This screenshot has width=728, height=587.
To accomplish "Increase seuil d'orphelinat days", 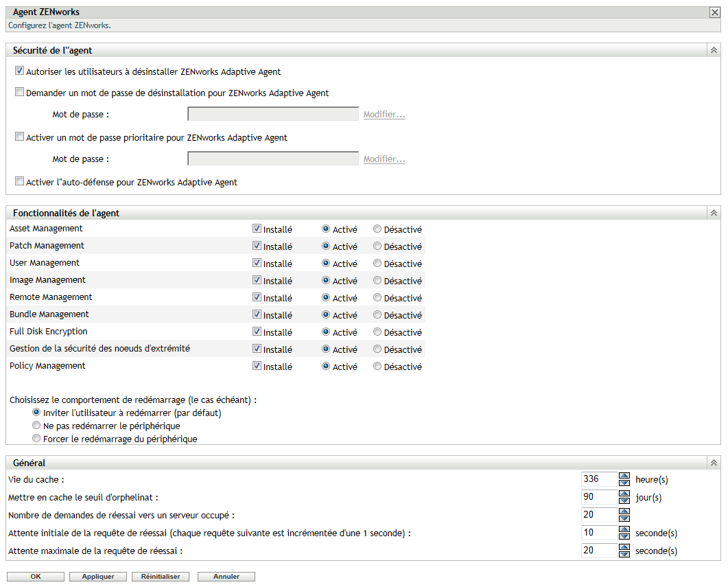I will point(624,494).
